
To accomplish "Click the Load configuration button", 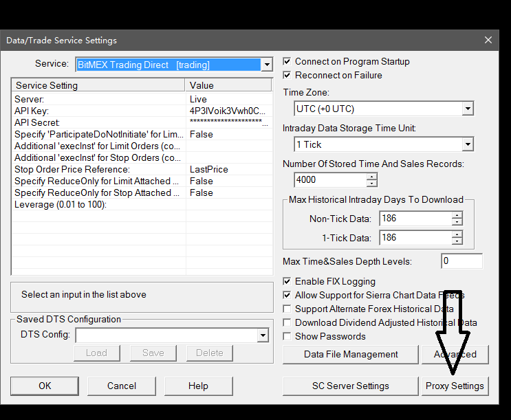I will 97,353.
